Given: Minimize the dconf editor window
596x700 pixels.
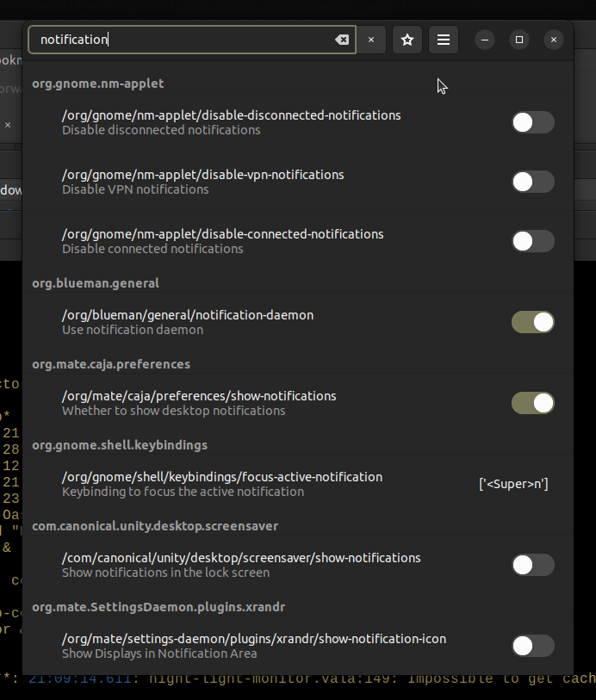Looking at the screenshot, I should 486,40.
